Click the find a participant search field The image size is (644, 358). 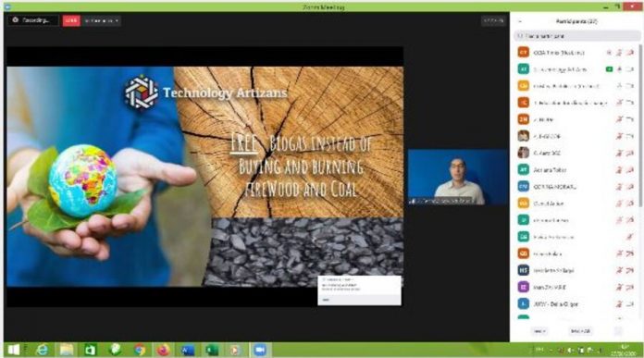576,36
